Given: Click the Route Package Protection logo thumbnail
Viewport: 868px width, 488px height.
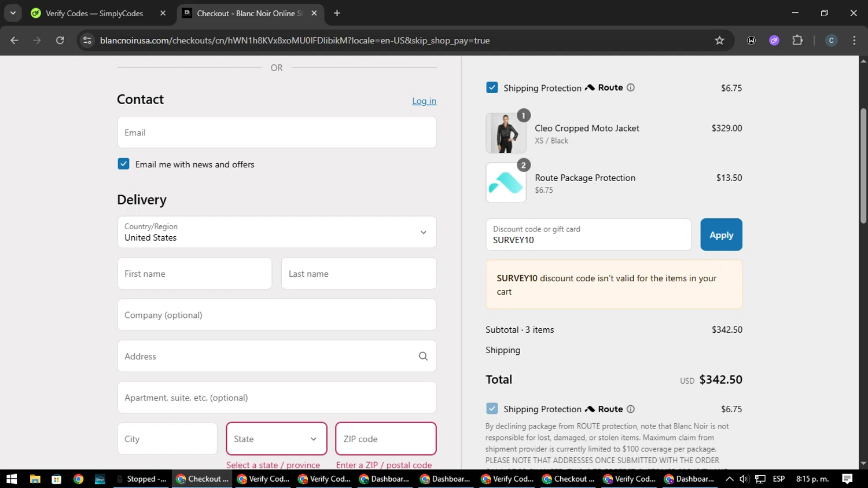Looking at the screenshot, I should pos(506,182).
